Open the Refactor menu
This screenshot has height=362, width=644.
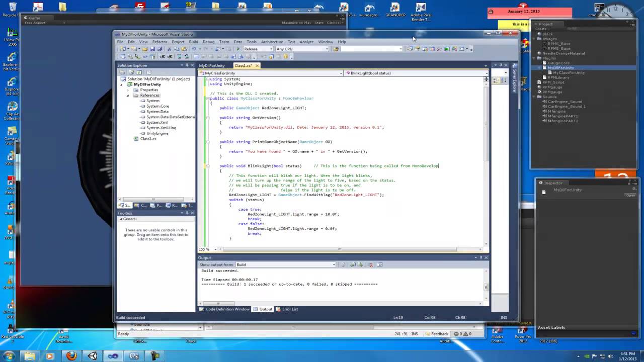[159, 42]
